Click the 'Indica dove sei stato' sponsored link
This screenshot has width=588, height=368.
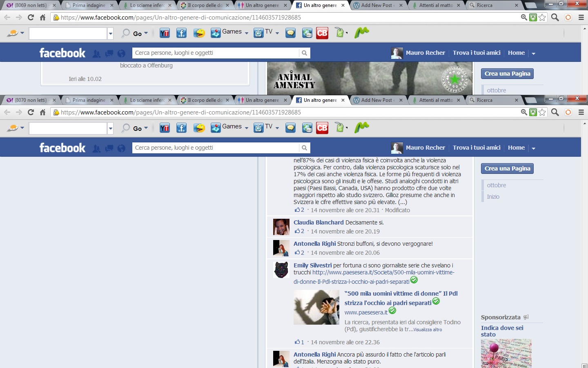coord(502,331)
